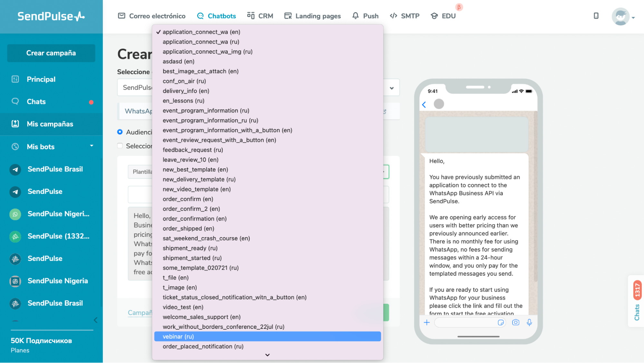The image size is (644, 363).
Task: Open the Correo electrónico tab
Action: (152, 16)
